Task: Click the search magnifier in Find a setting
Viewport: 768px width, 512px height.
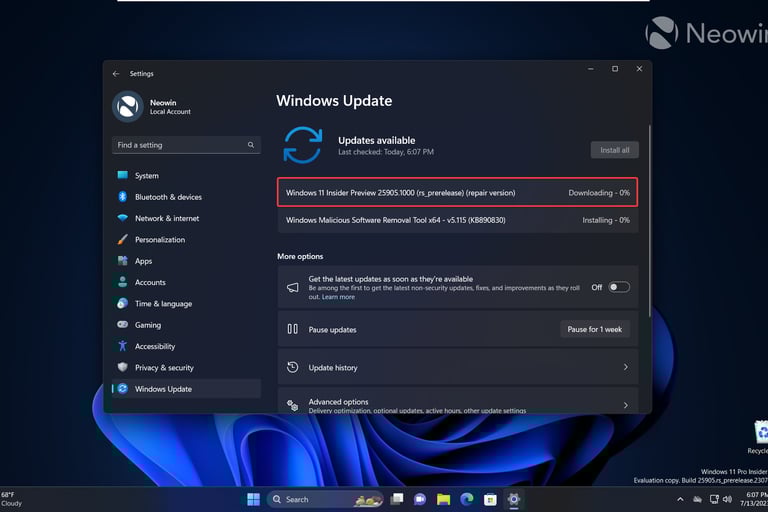Action: 251,145
